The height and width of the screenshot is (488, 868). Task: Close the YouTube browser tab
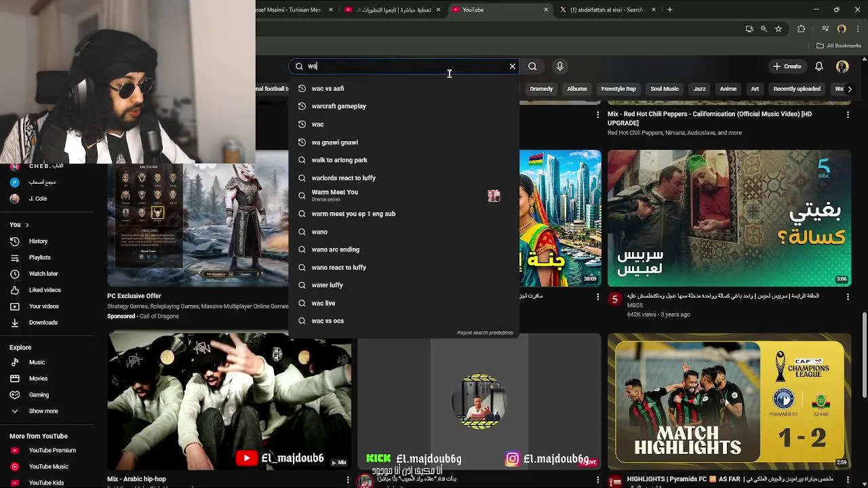click(x=546, y=9)
